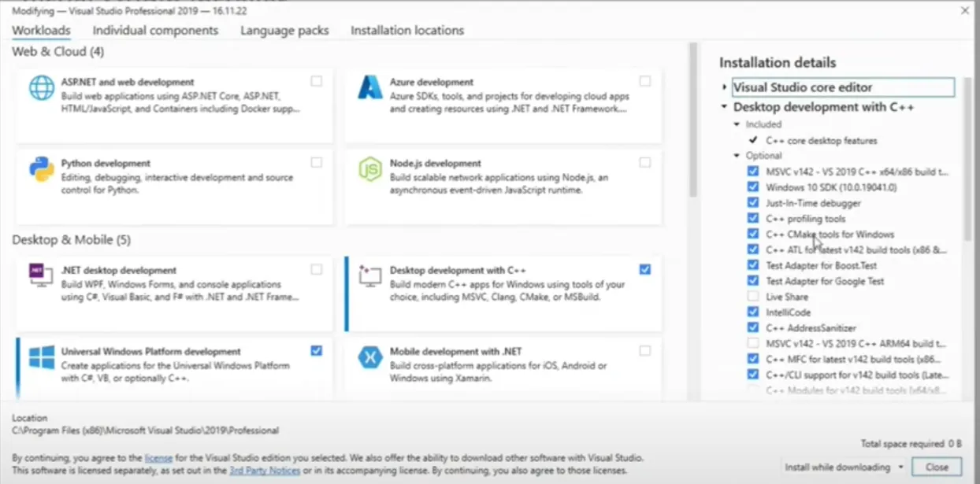The width and height of the screenshot is (980, 484).
Task: Open the Visual Studio license link
Action: [x=158, y=457]
